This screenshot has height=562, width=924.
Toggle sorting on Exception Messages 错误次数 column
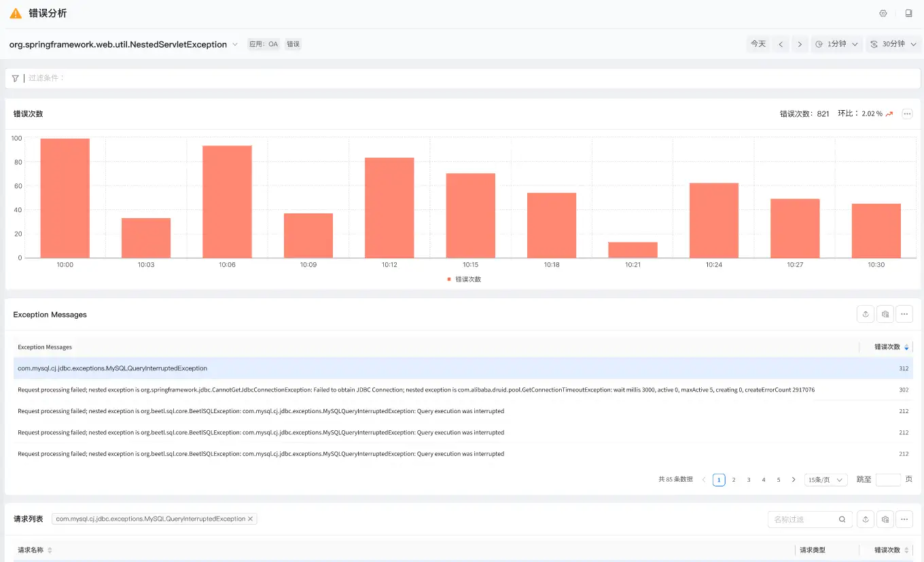pyautogui.click(x=906, y=347)
